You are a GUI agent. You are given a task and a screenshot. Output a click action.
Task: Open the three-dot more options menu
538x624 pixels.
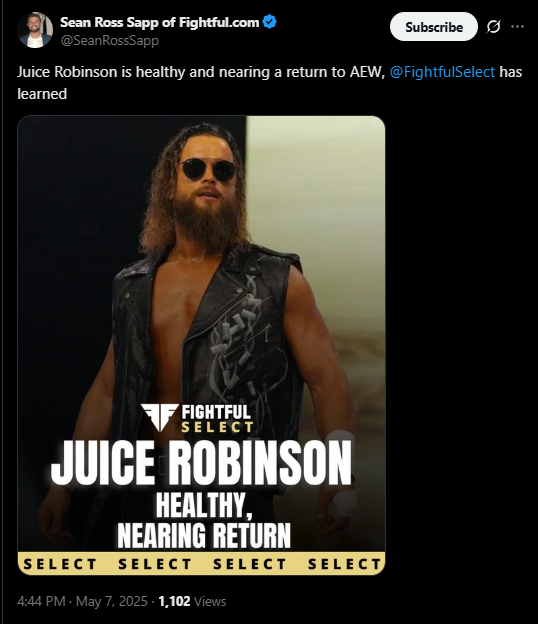pyautogui.click(x=517, y=27)
